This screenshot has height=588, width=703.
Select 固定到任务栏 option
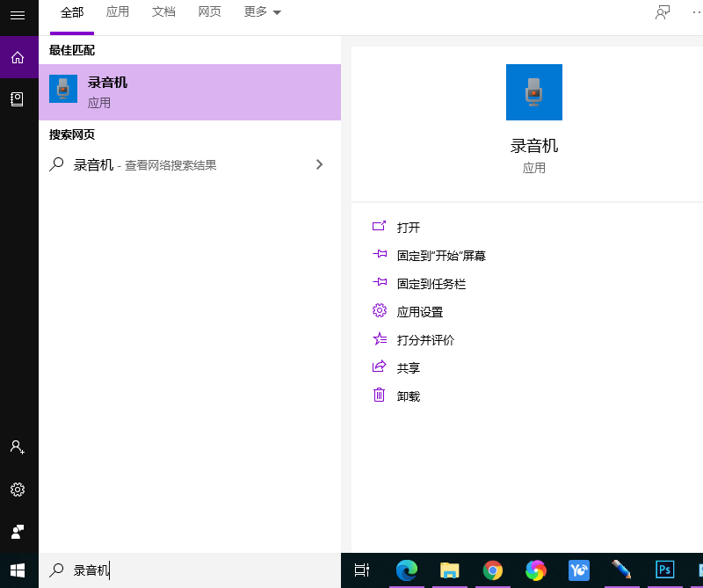click(431, 284)
